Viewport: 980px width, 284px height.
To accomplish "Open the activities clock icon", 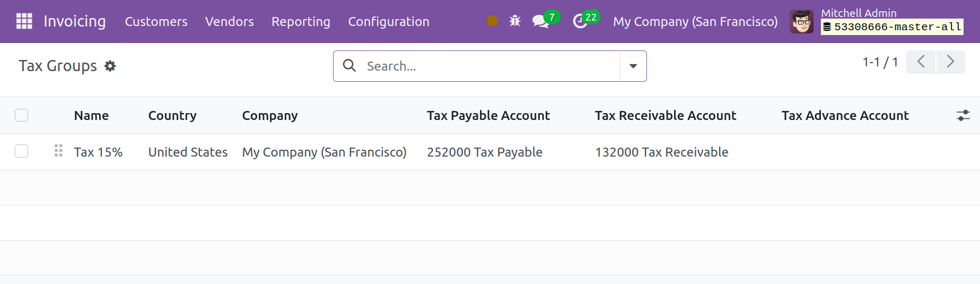I will point(580,21).
